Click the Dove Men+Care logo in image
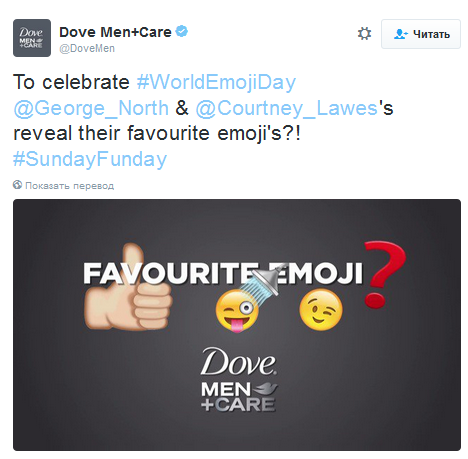Viewport: 468px width, 459px height. click(239, 379)
